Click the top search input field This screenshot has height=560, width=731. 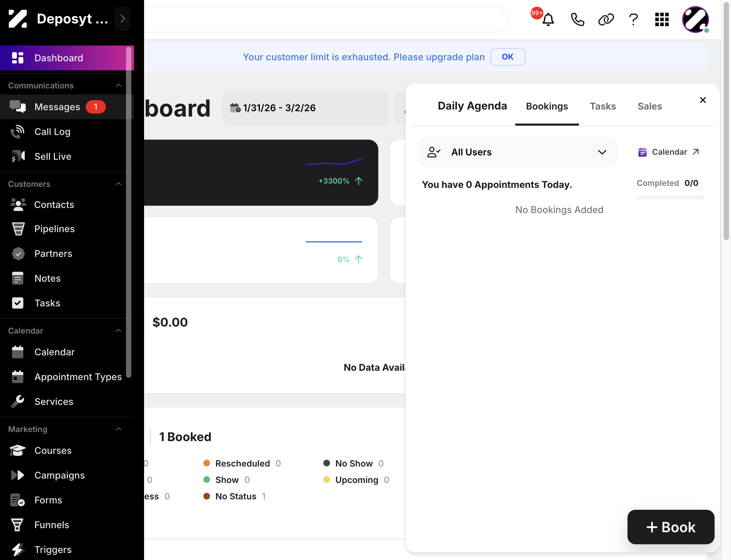tap(326, 19)
